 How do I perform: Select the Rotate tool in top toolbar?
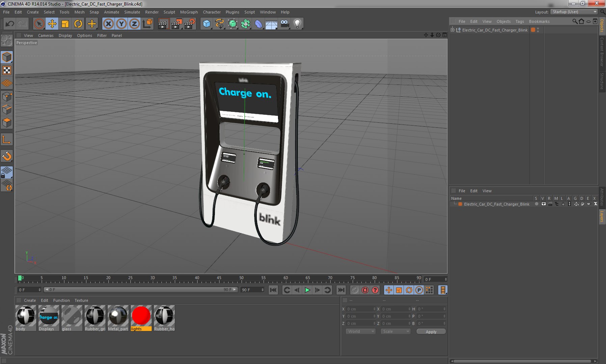78,24
